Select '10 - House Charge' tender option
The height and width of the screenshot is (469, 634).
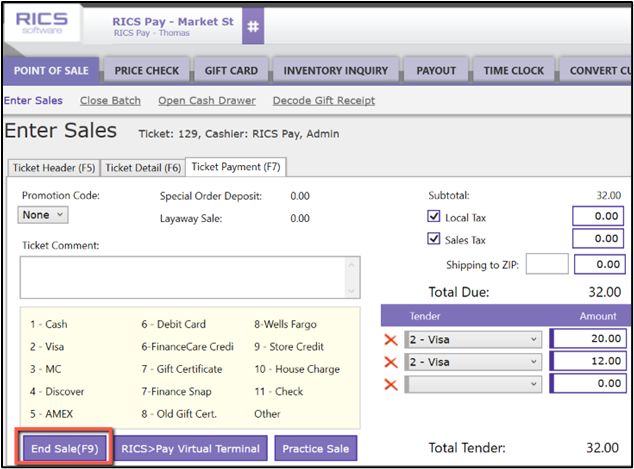tap(297, 369)
